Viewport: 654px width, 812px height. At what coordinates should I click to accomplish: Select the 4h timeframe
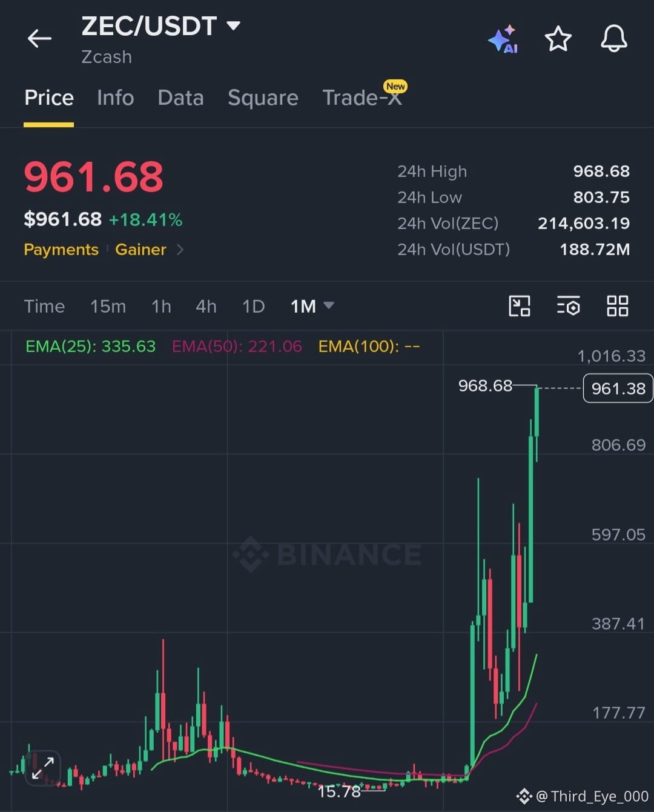tap(206, 306)
